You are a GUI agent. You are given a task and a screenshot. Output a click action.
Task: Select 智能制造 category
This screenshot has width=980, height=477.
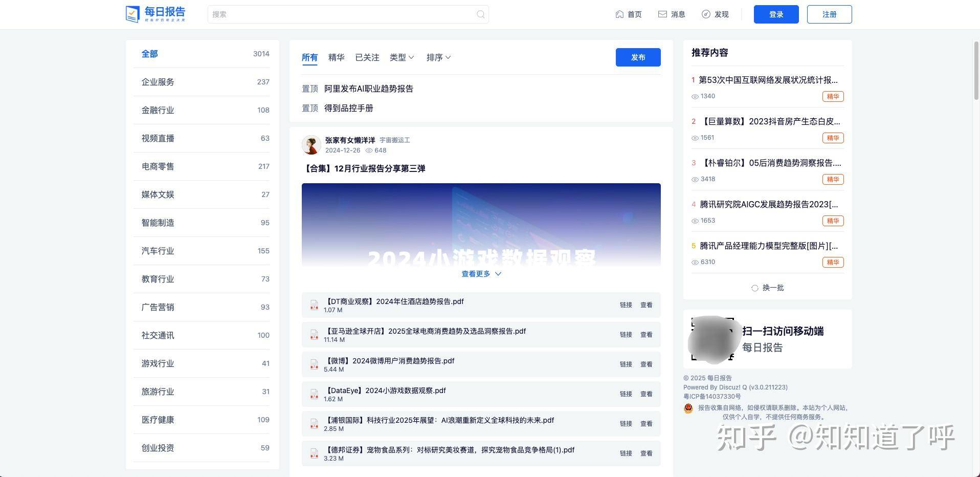point(202,223)
